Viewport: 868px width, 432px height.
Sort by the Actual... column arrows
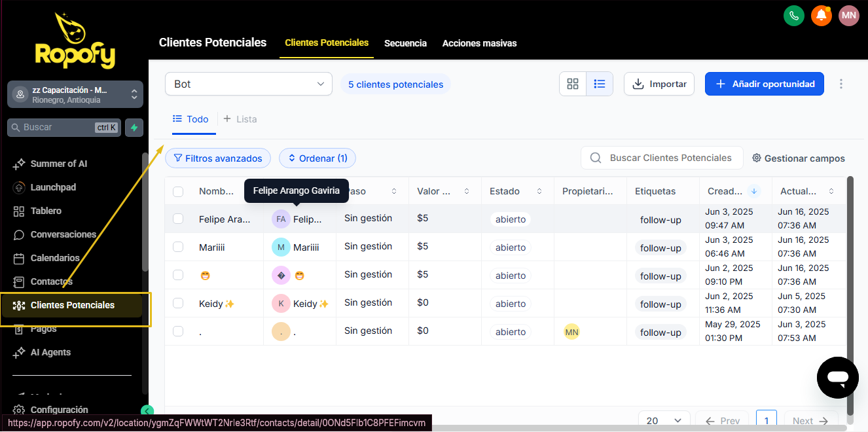tap(831, 191)
